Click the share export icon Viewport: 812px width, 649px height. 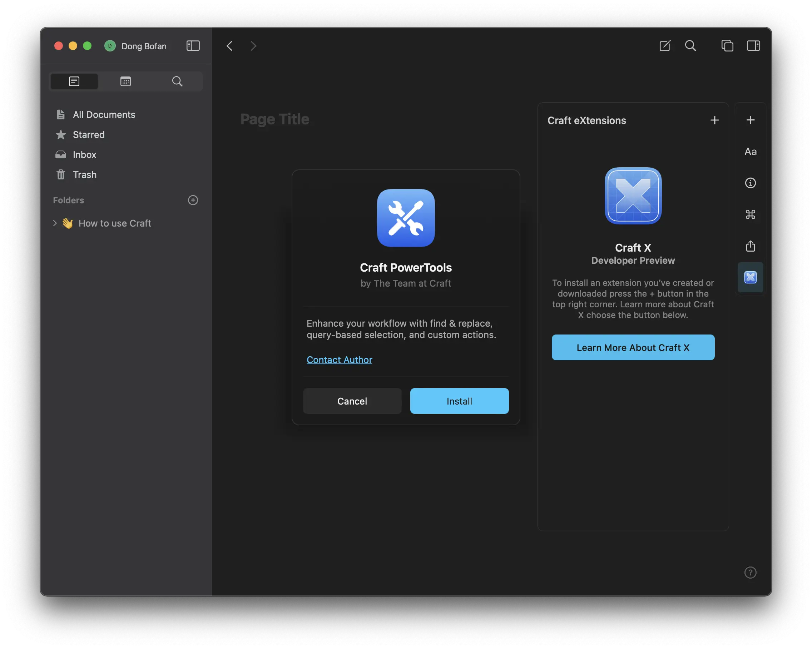(x=750, y=246)
